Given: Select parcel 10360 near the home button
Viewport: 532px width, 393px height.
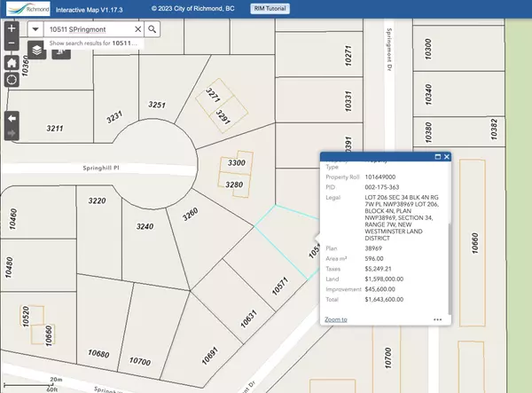Looking at the screenshot, I should coord(25,66).
